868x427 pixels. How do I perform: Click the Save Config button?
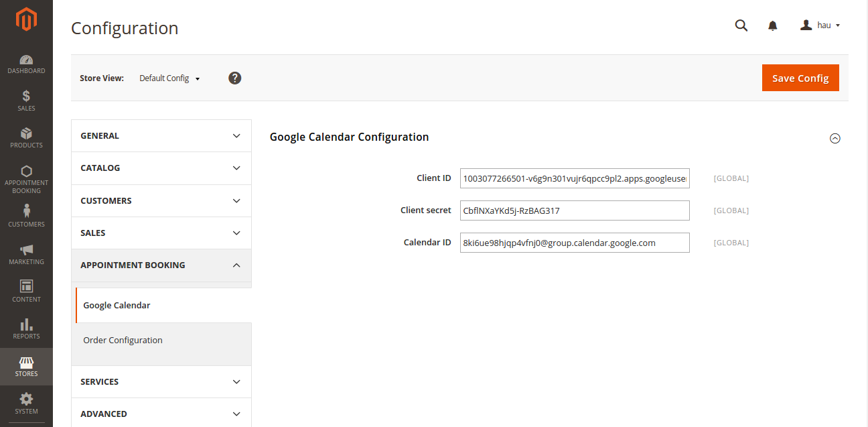(800, 78)
